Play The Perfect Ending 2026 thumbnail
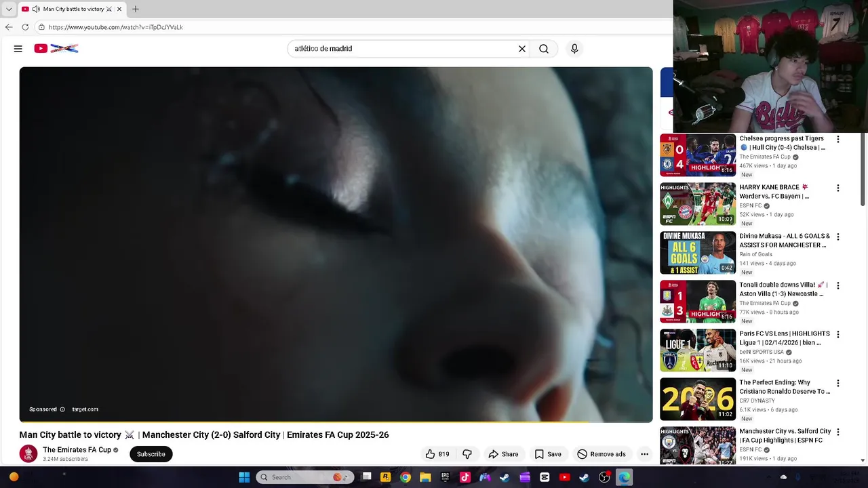 (698, 399)
